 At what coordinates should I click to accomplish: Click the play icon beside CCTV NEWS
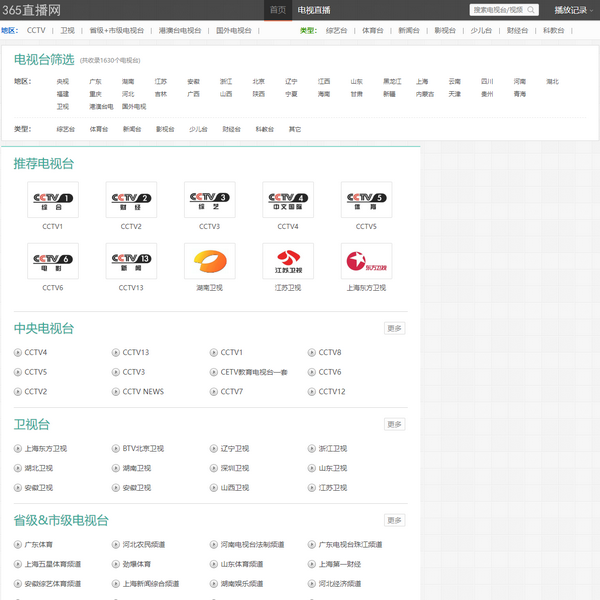(x=116, y=392)
